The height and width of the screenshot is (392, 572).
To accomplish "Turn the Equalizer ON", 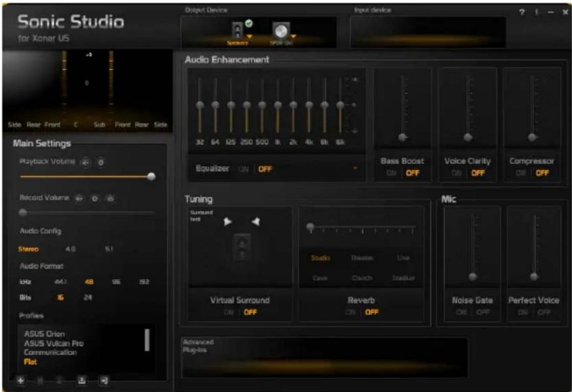I will 243,169.
